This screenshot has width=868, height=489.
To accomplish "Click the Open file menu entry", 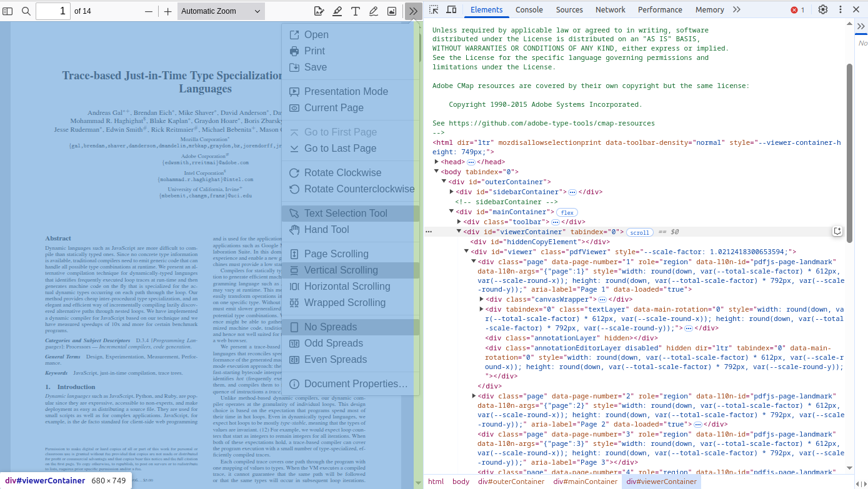I will pos(351,34).
